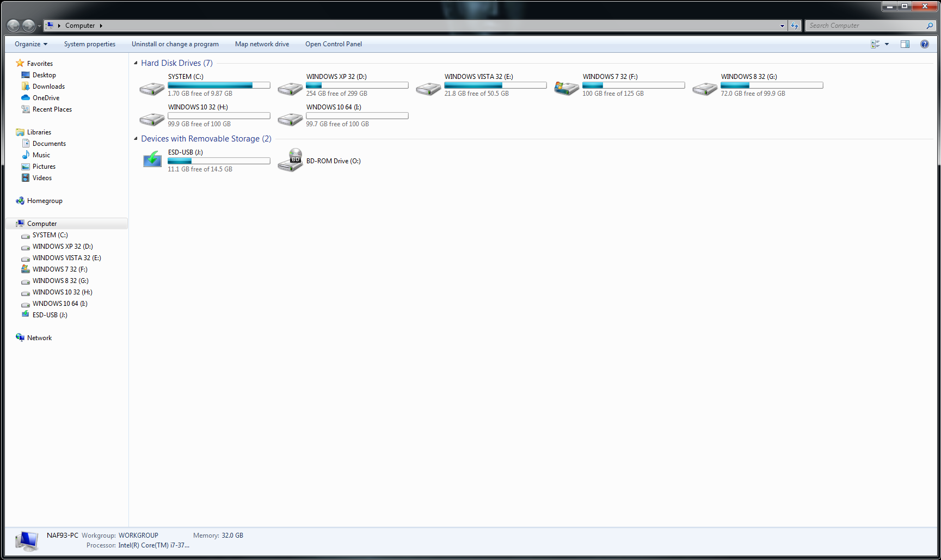
Task: Select the WINDOWS 7 32 (F:) drive icon
Action: pyautogui.click(x=567, y=88)
